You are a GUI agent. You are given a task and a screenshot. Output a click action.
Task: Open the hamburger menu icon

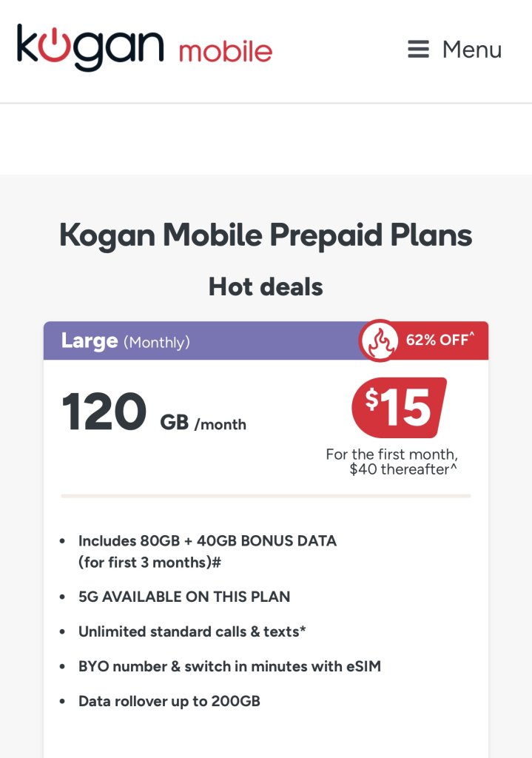[418, 50]
